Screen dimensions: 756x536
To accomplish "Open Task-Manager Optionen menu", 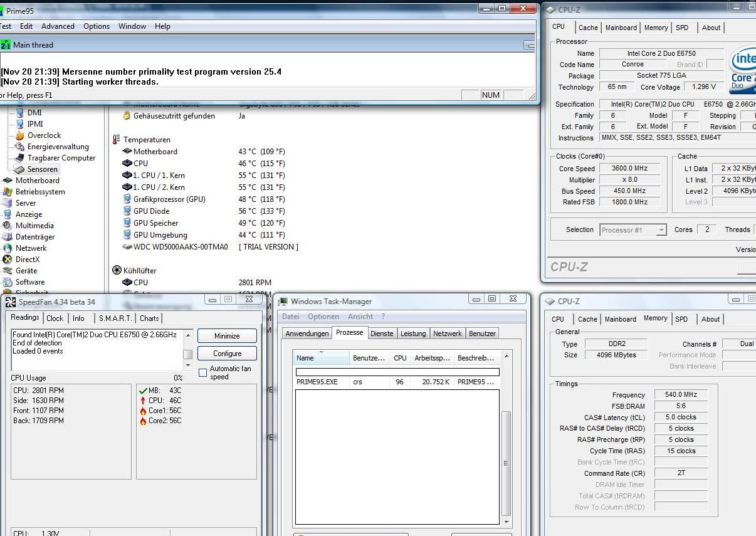I will [323, 317].
